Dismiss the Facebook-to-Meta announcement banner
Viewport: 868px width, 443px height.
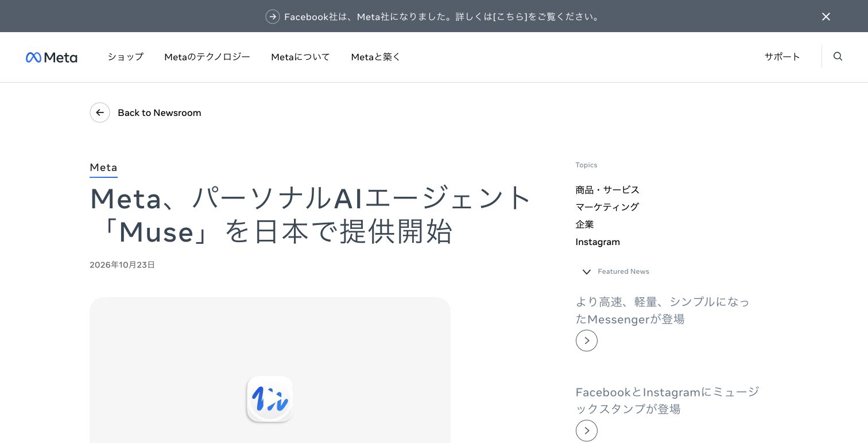[826, 17]
